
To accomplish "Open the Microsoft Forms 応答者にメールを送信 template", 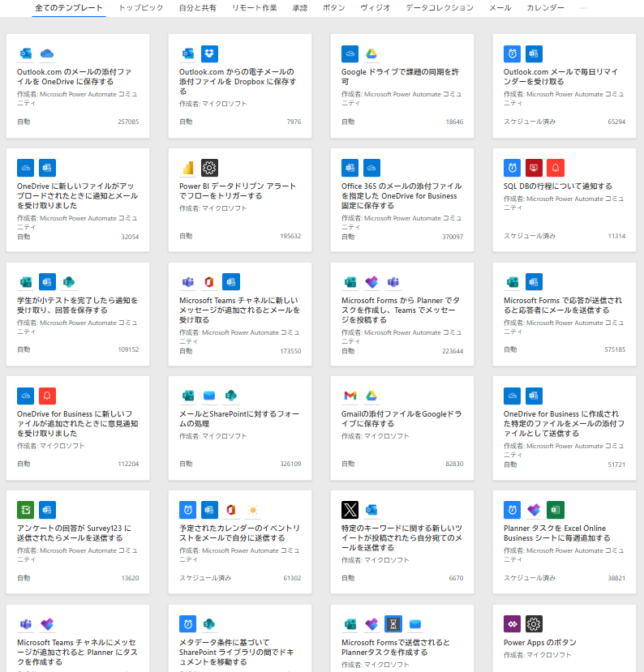I will pos(565,305).
